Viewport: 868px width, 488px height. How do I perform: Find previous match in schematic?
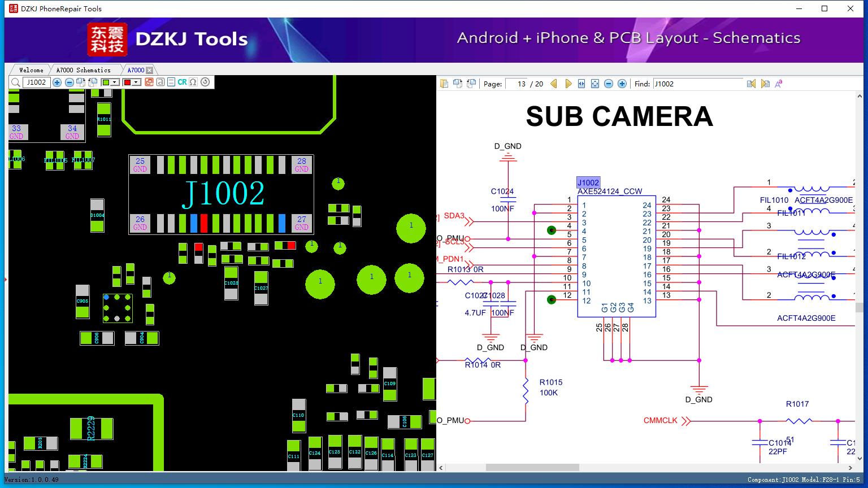coord(751,84)
